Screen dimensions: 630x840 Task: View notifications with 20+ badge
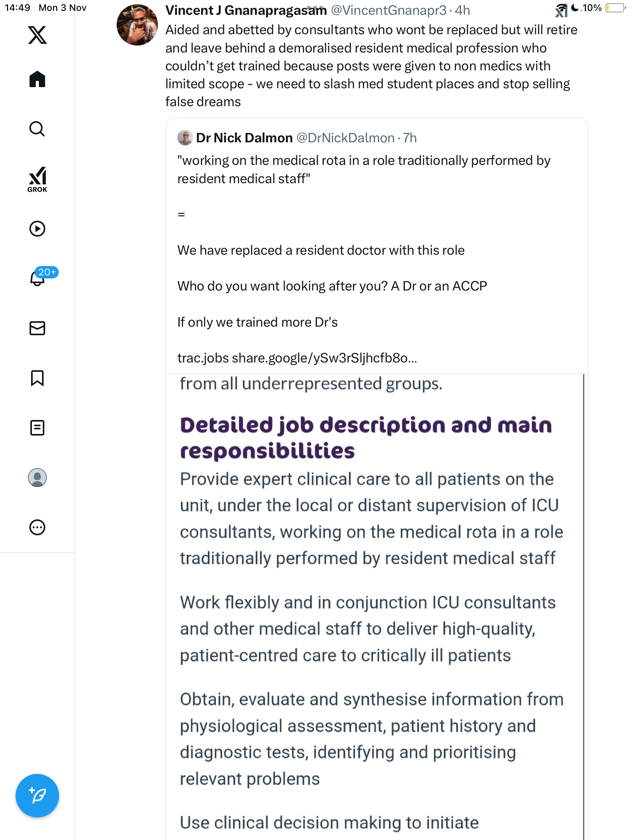tap(37, 278)
